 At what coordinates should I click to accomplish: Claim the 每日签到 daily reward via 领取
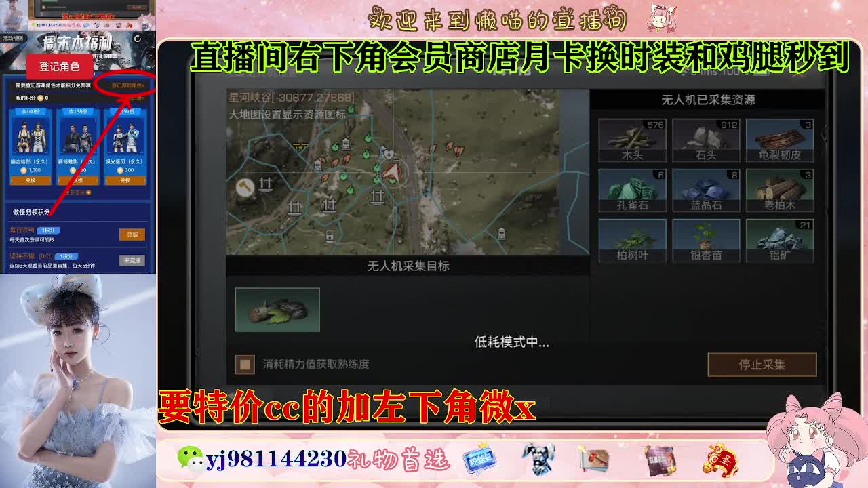click(132, 235)
